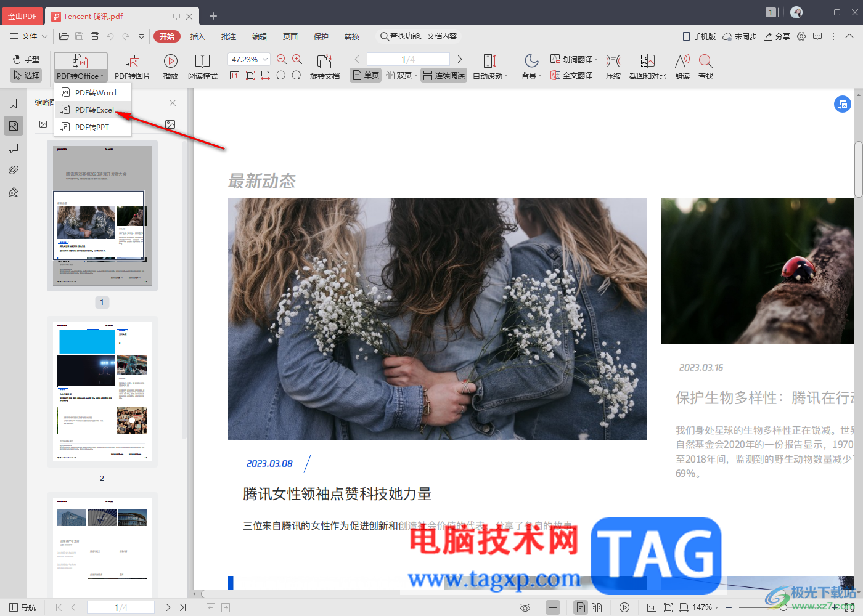Viewport: 863px width, 616px height.
Task: Click the print icon in quick toolbar
Action: (x=94, y=36)
